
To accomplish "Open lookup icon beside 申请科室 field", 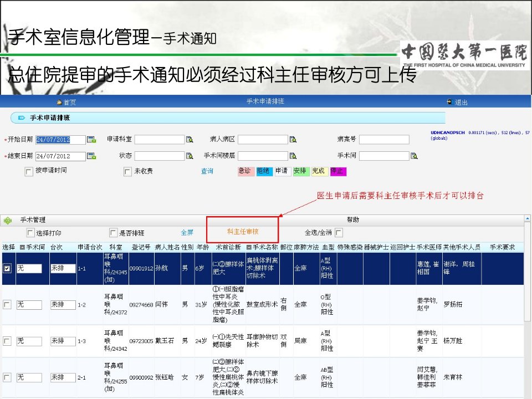I will (x=190, y=140).
